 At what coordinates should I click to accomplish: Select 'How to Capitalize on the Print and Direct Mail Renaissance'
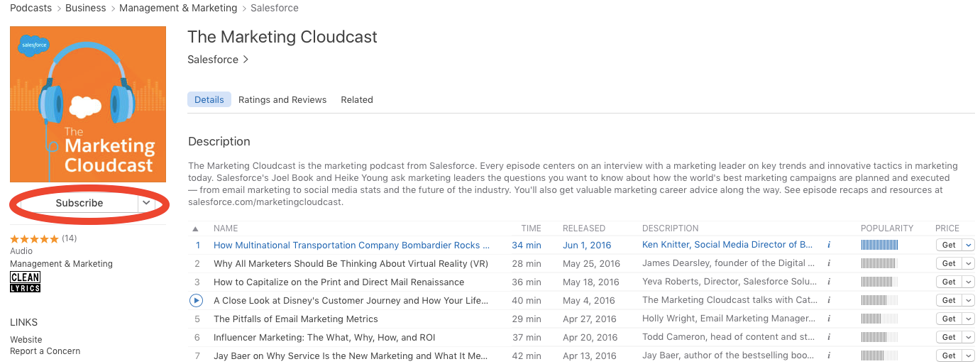(338, 282)
